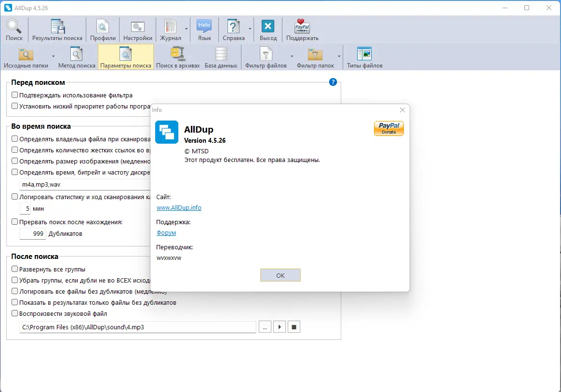Maximize the AllDup window
Image resolution: width=561 pixels, height=392 pixels.
(527, 8)
